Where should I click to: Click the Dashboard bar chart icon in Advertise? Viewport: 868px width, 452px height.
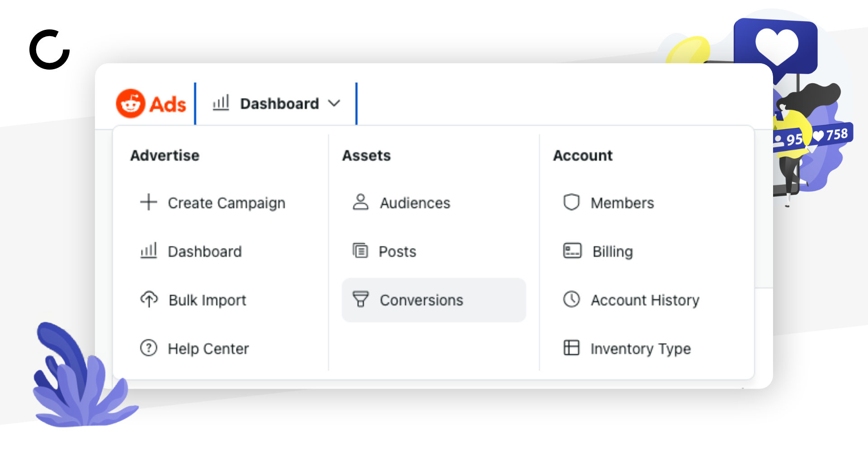coord(149,250)
